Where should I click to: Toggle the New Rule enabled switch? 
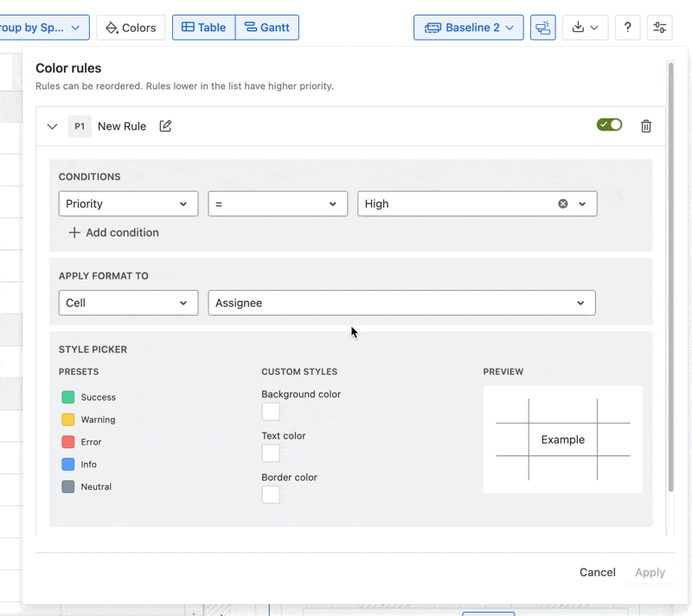(x=609, y=125)
